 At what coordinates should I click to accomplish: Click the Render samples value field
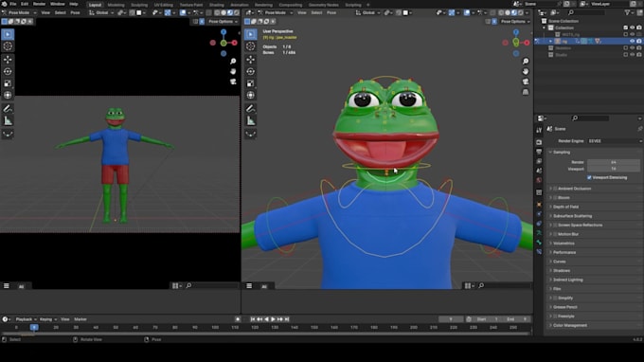click(x=614, y=162)
